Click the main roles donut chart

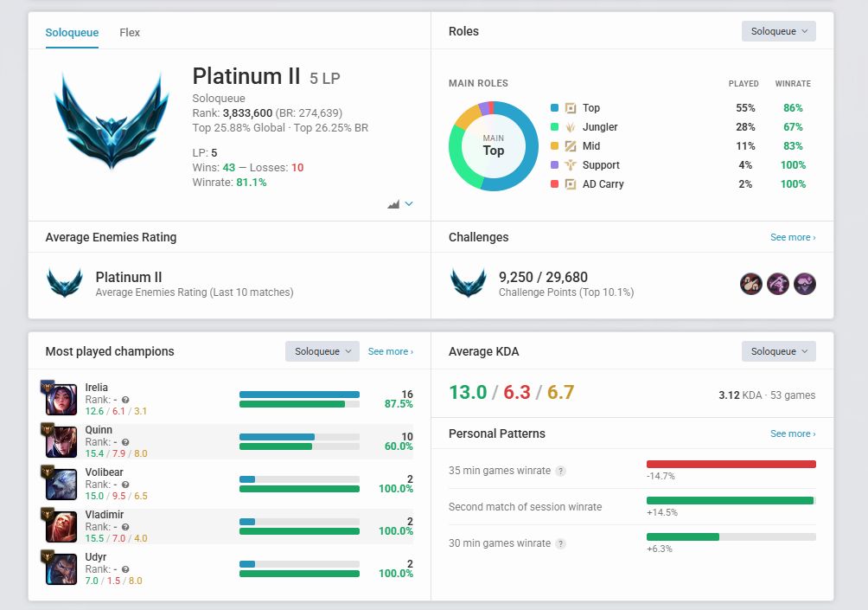pos(494,145)
